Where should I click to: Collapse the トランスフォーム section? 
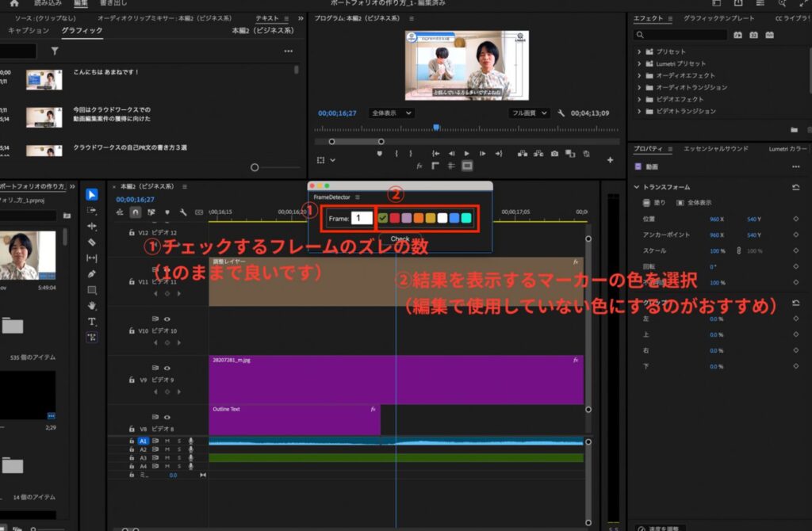[x=637, y=187]
